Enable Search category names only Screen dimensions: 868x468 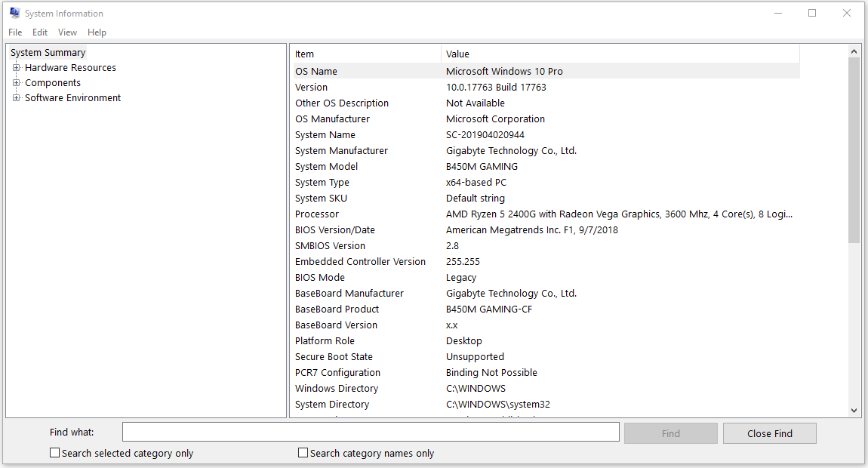click(303, 452)
